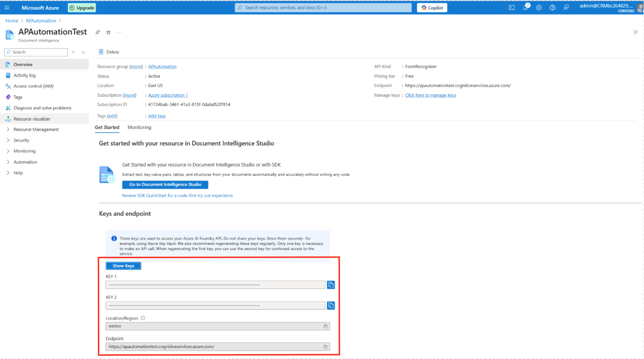
Task: Click the sidebar Search field
Action: [36, 52]
